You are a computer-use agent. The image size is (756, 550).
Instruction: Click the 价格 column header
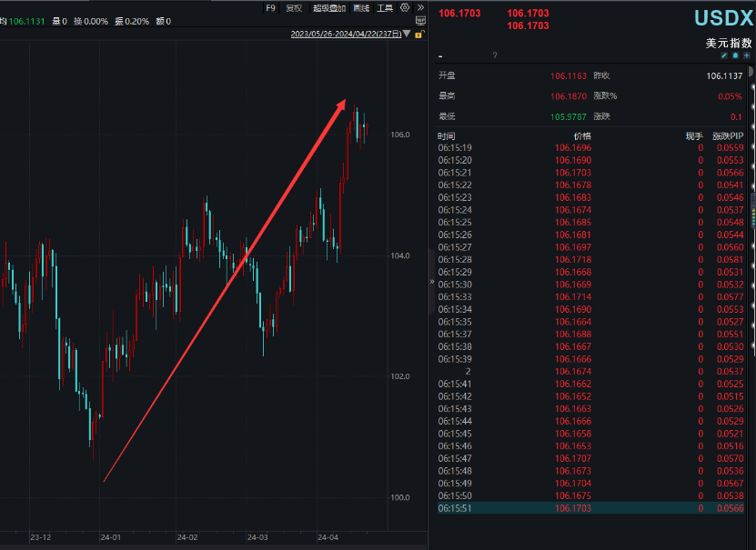[x=580, y=135]
